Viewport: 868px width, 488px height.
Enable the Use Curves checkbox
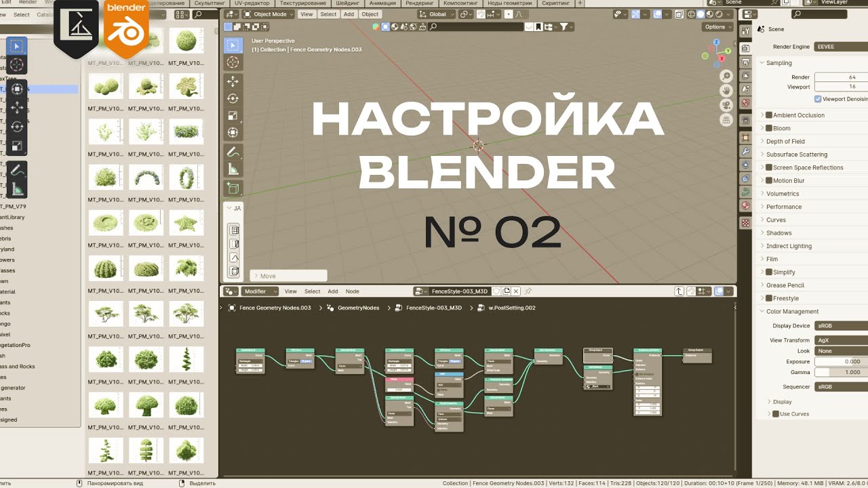pyautogui.click(x=776, y=413)
